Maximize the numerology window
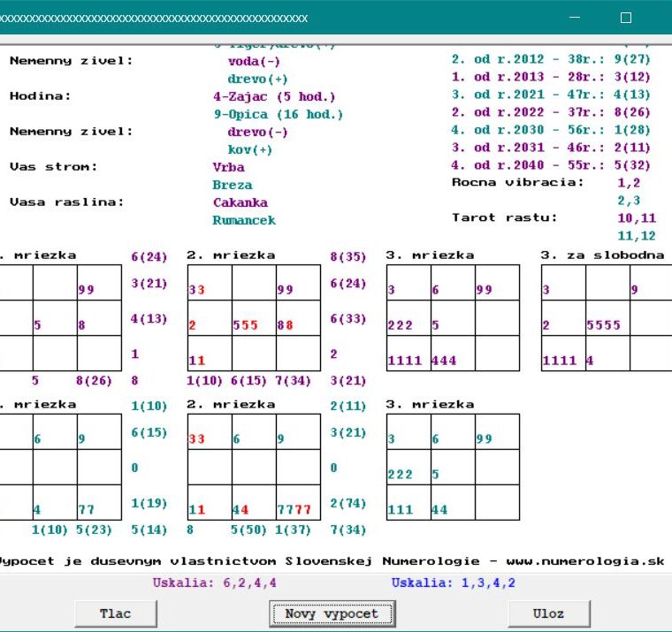The image size is (672, 632). pos(626,18)
